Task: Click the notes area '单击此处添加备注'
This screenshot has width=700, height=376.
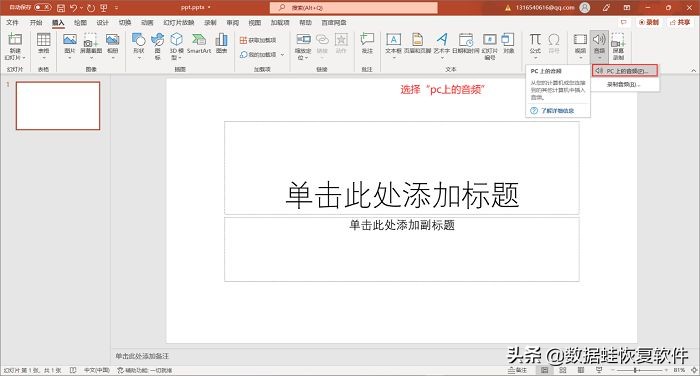Action: coord(142,356)
